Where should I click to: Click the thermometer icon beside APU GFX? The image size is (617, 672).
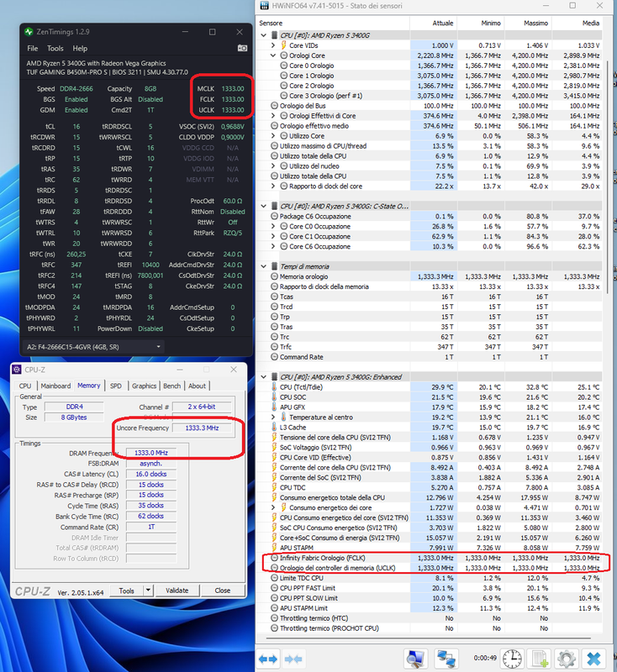274,407
